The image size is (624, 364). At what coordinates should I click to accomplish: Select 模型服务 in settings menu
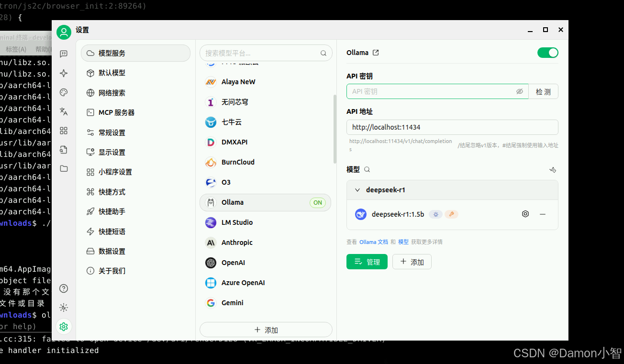(135, 53)
